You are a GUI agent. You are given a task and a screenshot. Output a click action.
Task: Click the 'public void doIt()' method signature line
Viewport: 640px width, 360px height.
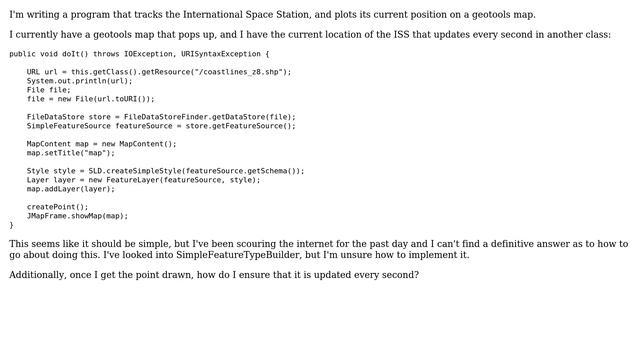click(x=139, y=54)
